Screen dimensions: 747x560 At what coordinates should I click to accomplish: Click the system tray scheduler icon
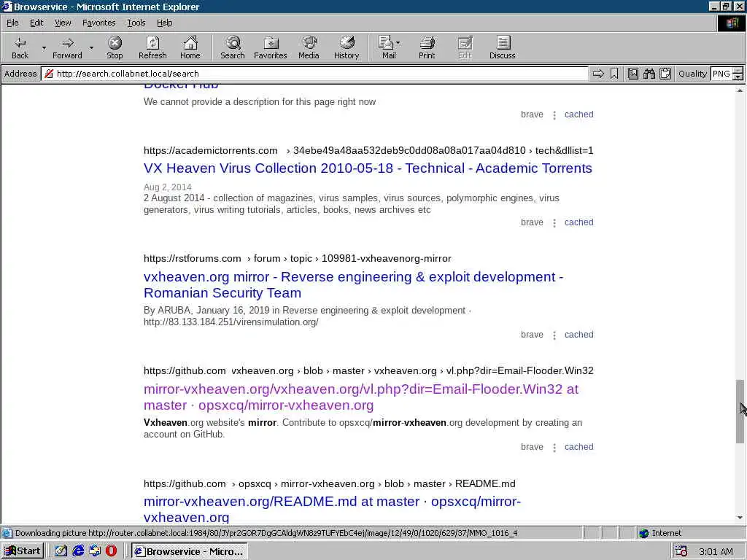click(x=681, y=551)
